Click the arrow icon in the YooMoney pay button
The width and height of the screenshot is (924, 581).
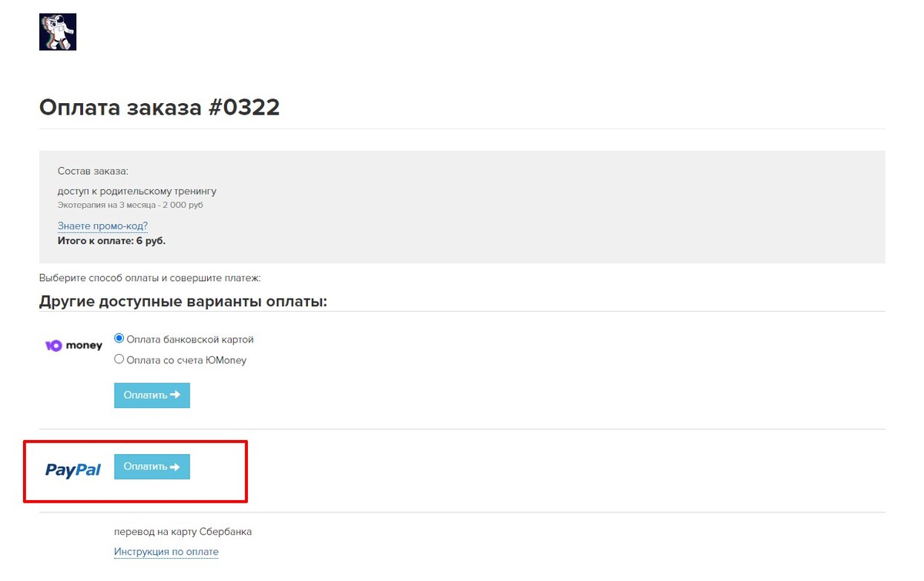tap(175, 395)
